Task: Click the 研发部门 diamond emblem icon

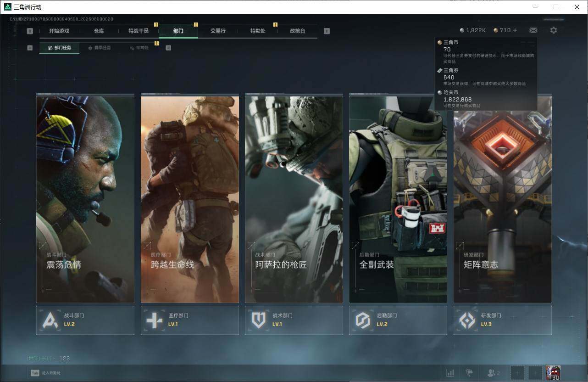Action: tap(467, 320)
